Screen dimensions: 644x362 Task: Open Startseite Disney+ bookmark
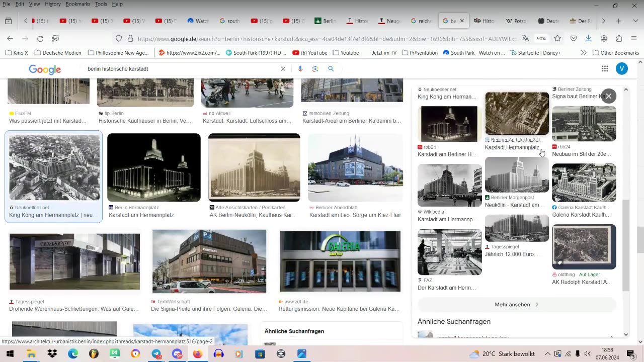click(535, 53)
